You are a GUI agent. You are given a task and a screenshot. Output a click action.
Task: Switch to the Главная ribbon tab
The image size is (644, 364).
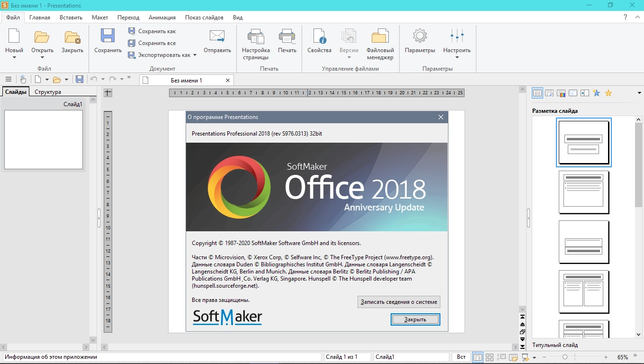40,18
